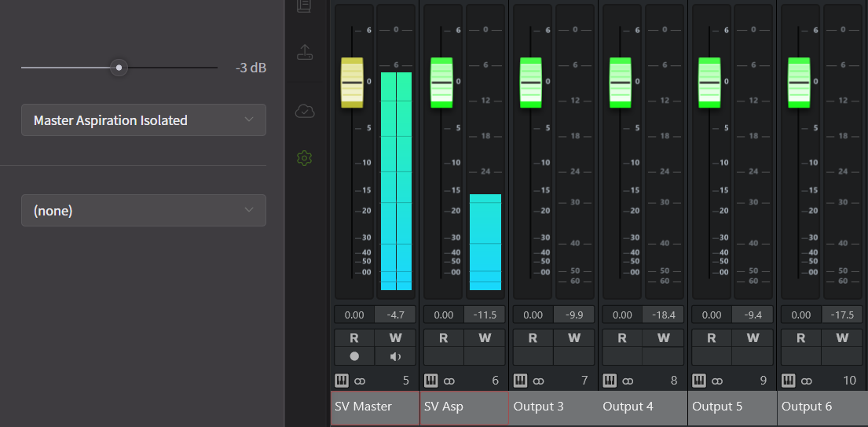Screen dimensions: 868x427
Task: Toggle the link icon on channel 6
Action: click(x=449, y=381)
